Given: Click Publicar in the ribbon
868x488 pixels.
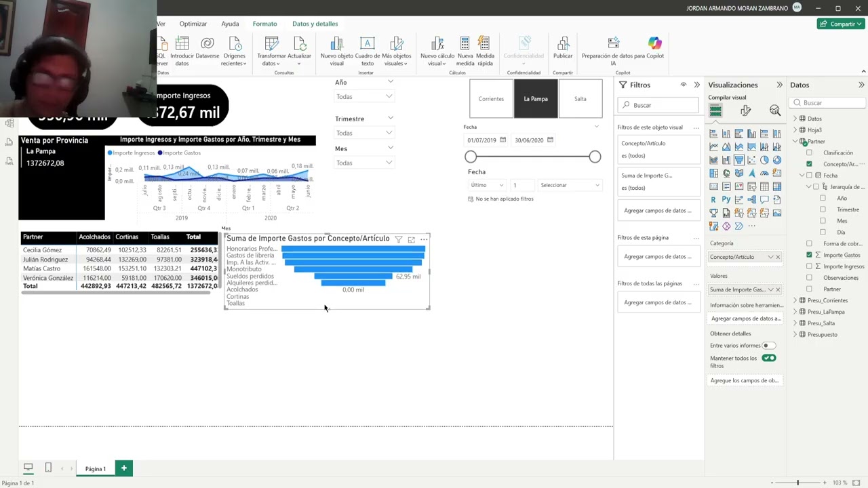Looking at the screenshot, I should tap(563, 50).
